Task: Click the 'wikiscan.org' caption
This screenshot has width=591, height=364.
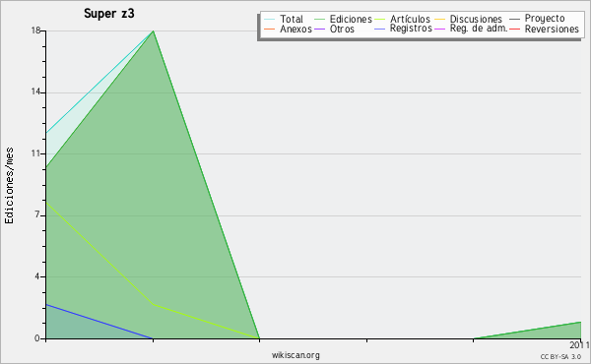Action: click(x=295, y=355)
